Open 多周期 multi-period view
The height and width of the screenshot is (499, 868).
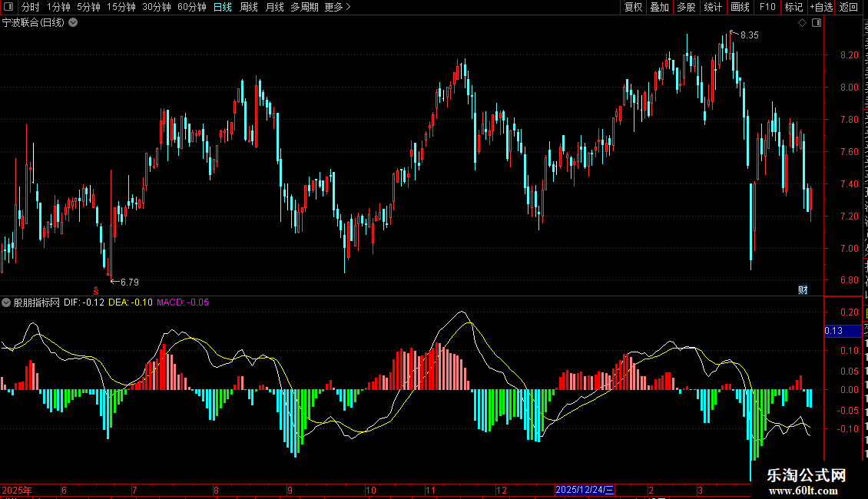click(x=304, y=7)
